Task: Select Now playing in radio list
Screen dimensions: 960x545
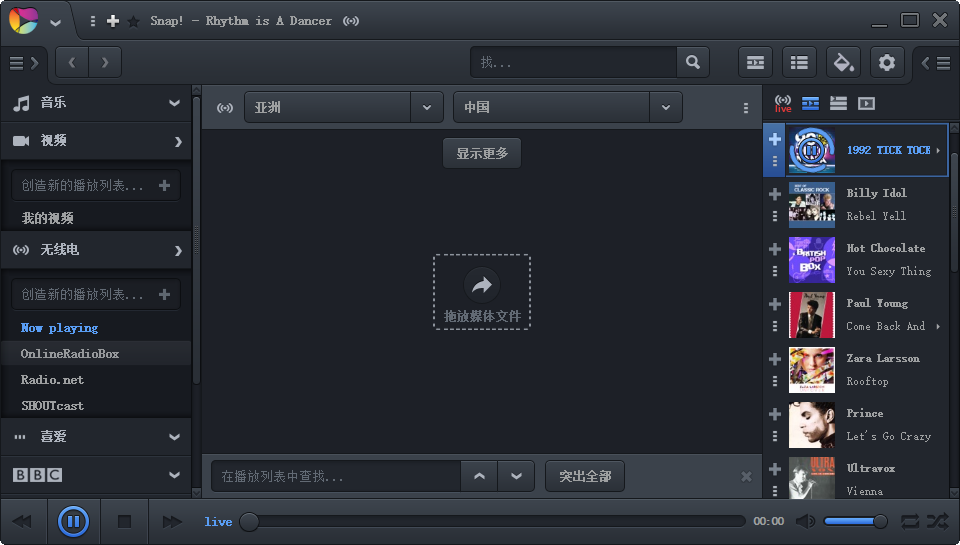Action: tap(59, 328)
